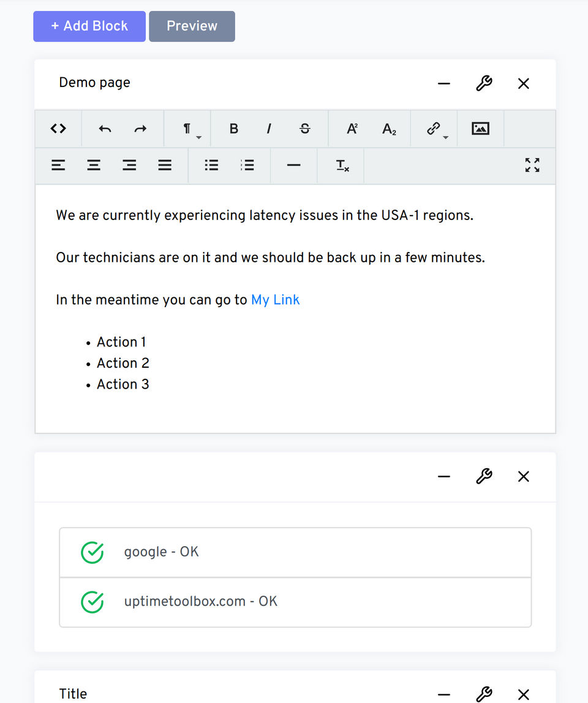Click the latency issues sentence
Screen dimensions: 588x703
(265, 215)
